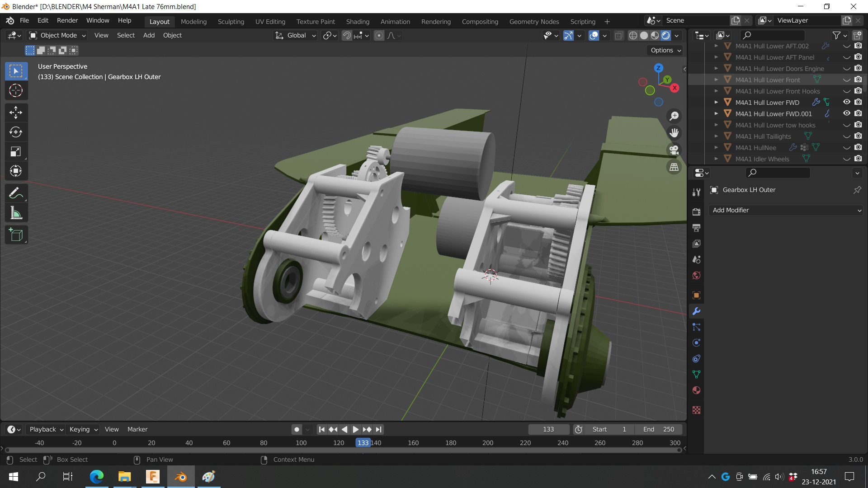Open the Material properties tab
This screenshot has height=488, width=868.
pyautogui.click(x=696, y=390)
